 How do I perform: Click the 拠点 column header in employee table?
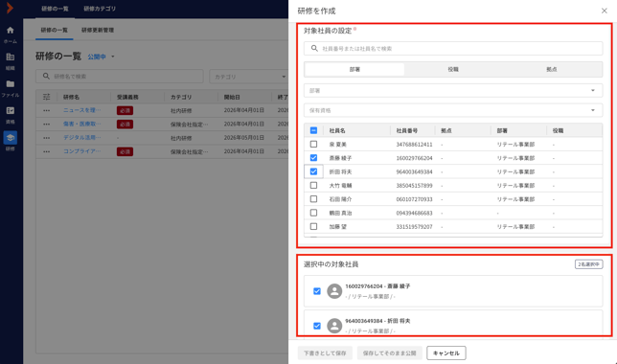click(446, 130)
